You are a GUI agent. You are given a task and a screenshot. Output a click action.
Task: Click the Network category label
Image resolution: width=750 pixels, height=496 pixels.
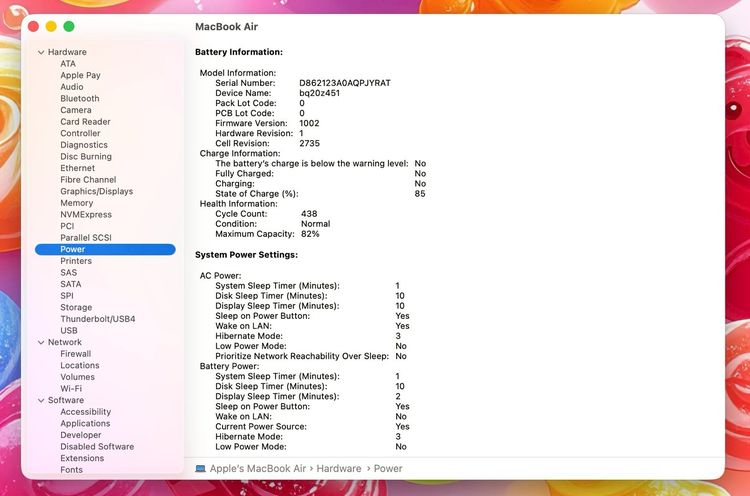tap(65, 342)
